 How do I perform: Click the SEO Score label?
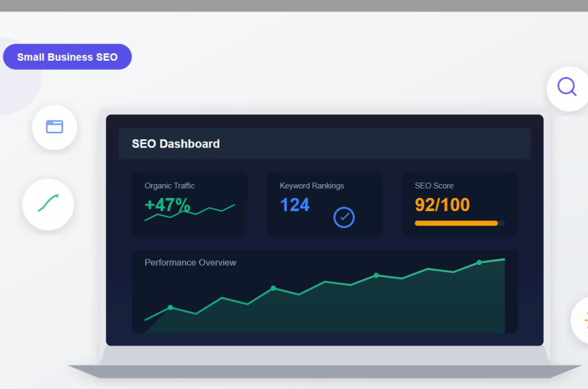(x=434, y=186)
